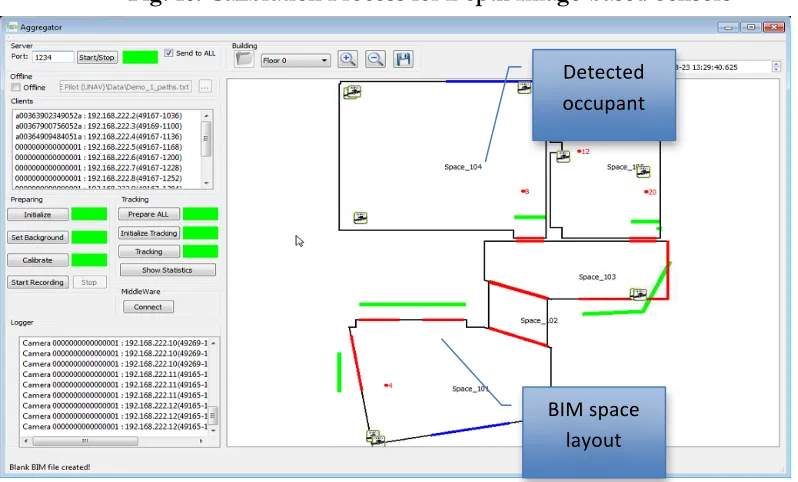Click the Initialize button
Viewport: 798px width, 482px height.
tap(38, 214)
